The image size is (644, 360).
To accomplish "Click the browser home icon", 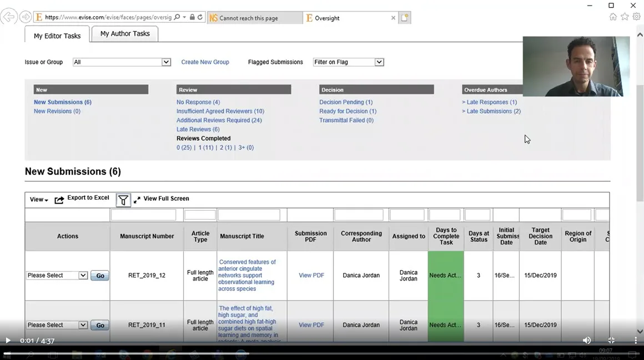I will (x=613, y=17).
